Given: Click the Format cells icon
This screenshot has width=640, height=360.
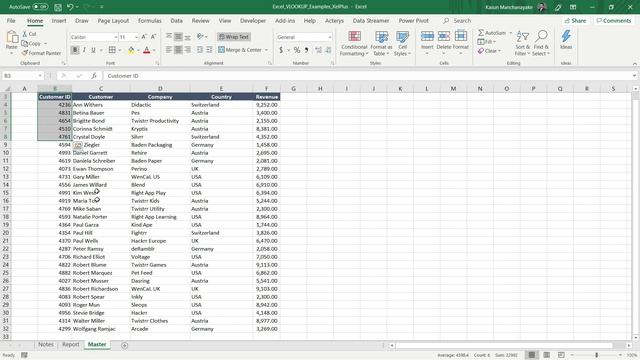Looking at the screenshot, I should tap(460, 37).
